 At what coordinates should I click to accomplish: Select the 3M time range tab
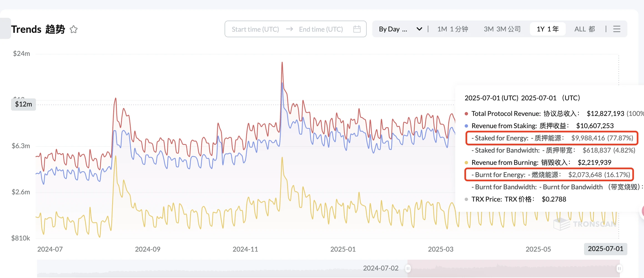point(502,29)
